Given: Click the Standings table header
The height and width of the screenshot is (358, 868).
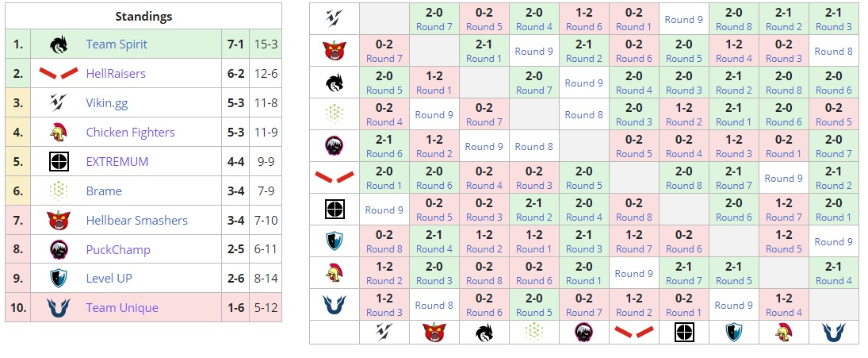Looking at the screenshot, I should pos(143,16).
